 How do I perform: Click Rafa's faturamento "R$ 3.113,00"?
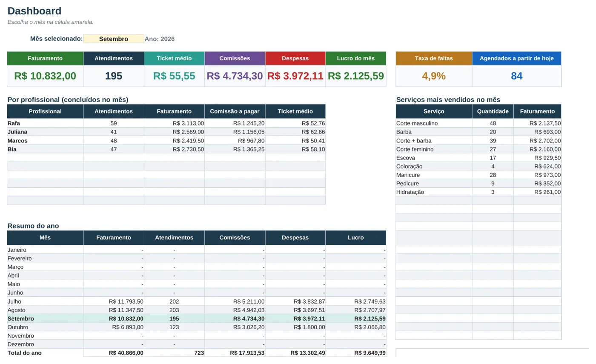tap(174, 123)
